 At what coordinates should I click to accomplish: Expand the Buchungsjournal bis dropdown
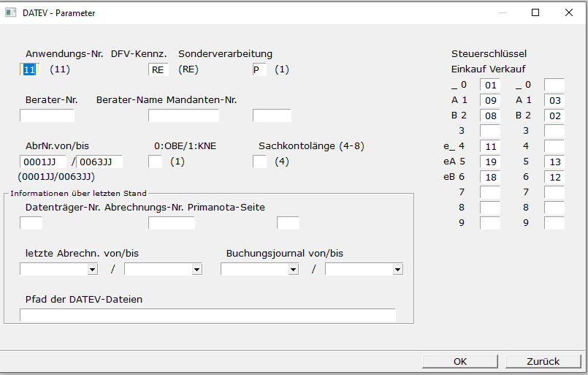397,270
